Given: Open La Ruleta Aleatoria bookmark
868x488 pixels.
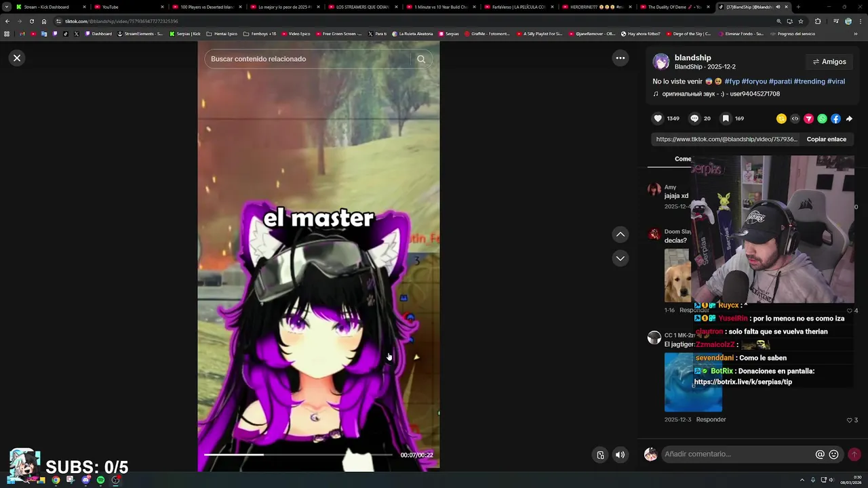Looking at the screenshot, I should pyautogui.click(x=412, y=33).
